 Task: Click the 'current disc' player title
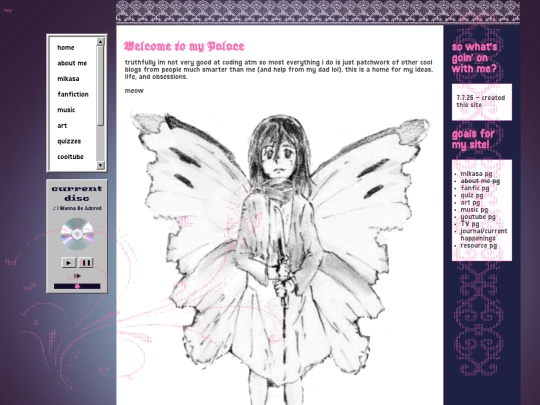[x=77, y=193]
